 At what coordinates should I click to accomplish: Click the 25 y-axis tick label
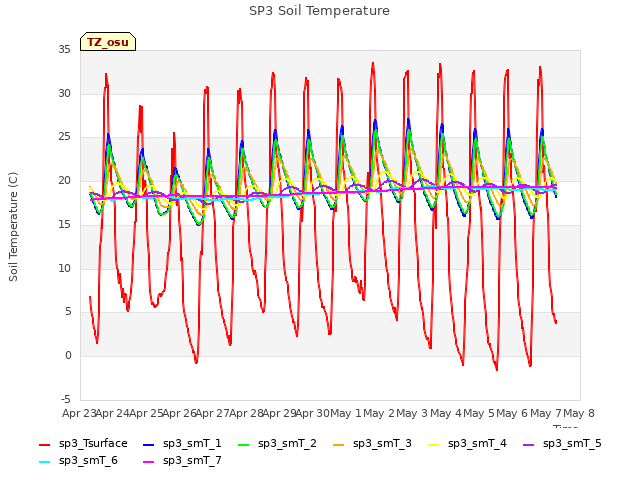point(64,137)
